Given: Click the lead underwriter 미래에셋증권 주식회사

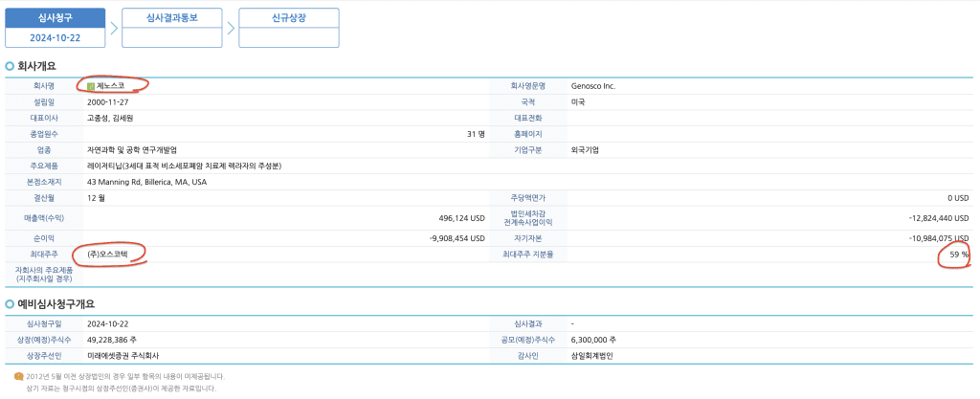Looking at the screenshot, I should click(x=127, y=355).
